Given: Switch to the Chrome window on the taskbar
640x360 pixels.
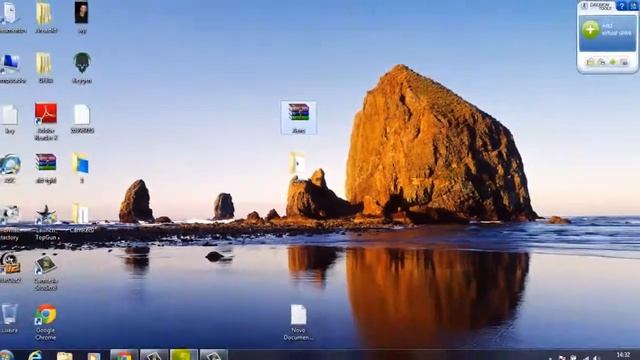Looking at the screenshot, I should point(124,355).
